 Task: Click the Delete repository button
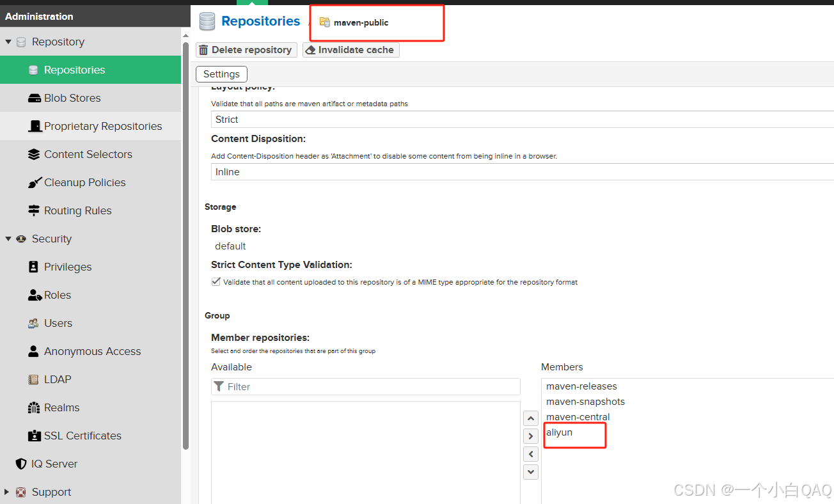pos(246,50)
